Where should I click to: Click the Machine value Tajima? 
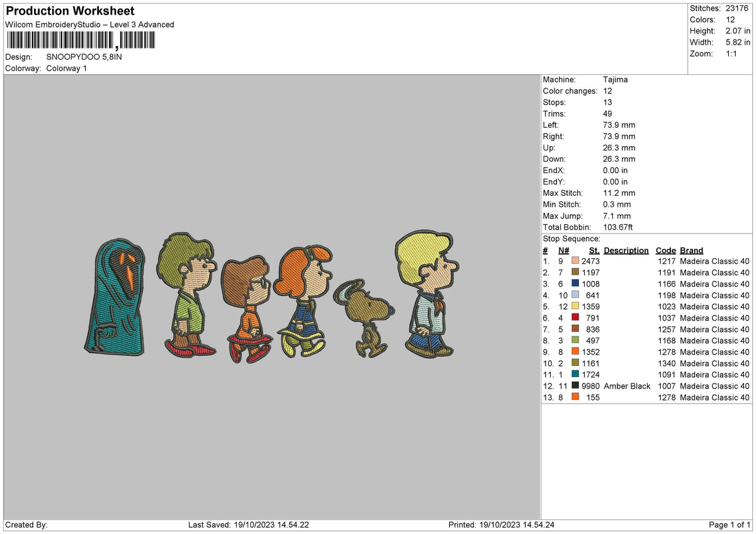(615, 79)
